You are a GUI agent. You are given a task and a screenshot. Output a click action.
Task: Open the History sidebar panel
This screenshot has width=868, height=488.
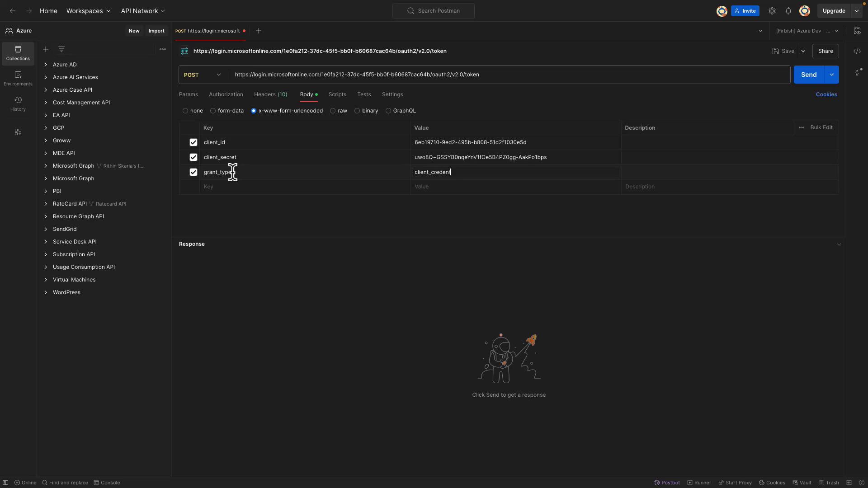tap(18, 103)
